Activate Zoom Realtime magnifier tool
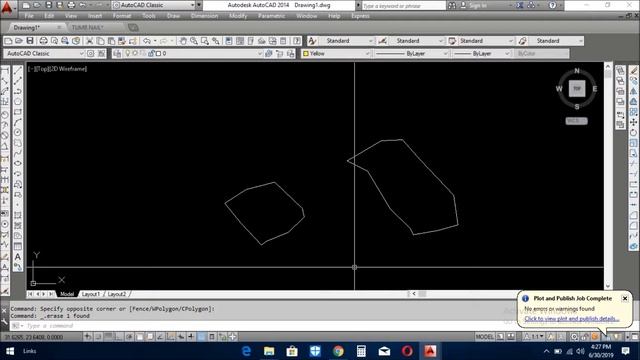 194,41
